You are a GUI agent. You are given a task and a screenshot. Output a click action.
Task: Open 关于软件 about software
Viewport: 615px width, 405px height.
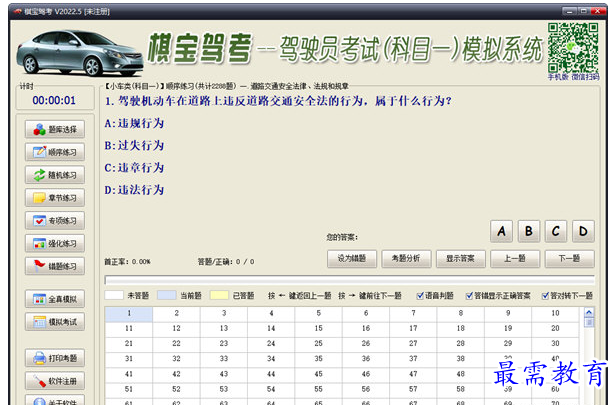[55, 400]
